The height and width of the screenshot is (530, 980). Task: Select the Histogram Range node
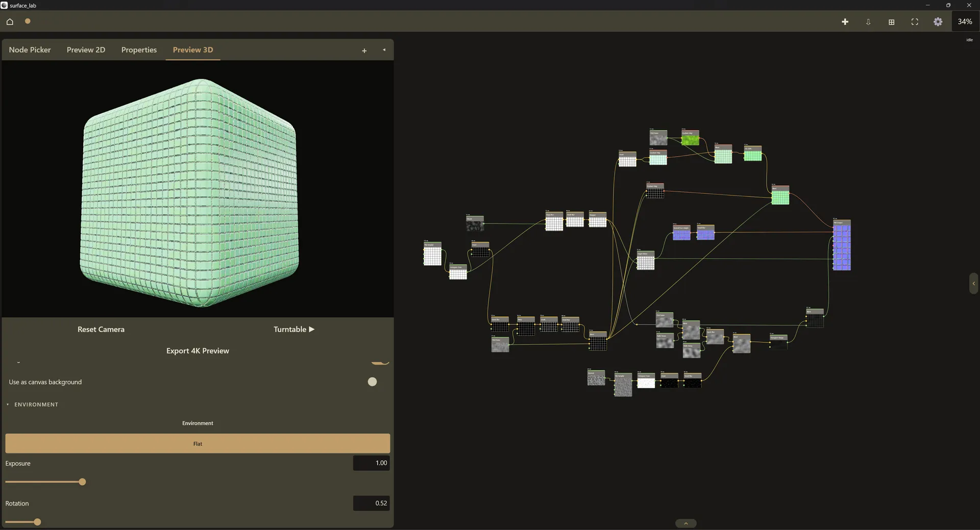click(778, 342)
